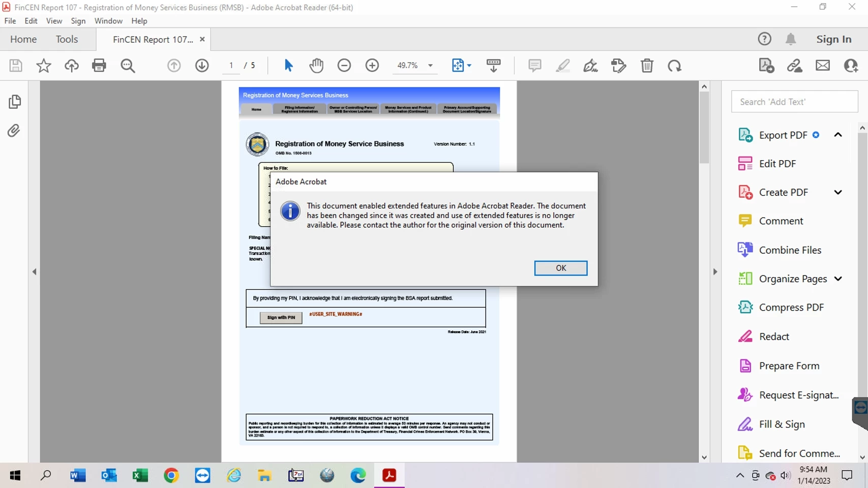Click the share link icon
The height and width of the screenshot is (488, 868).
[795, 66]
